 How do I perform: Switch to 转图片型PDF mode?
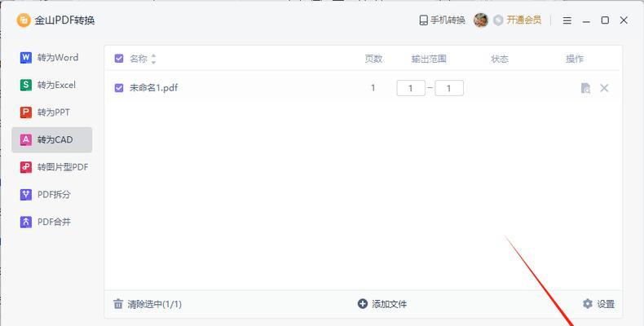click(x=51, y=167)
